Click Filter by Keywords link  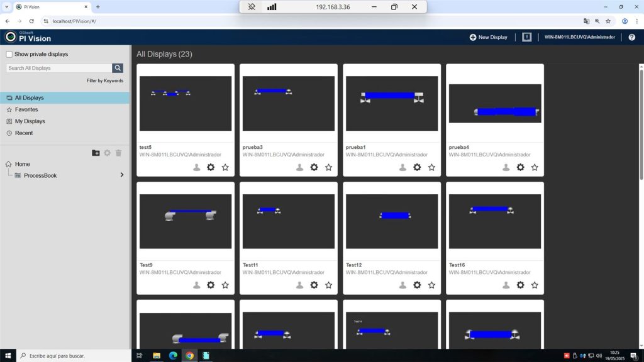click(105, 81)
